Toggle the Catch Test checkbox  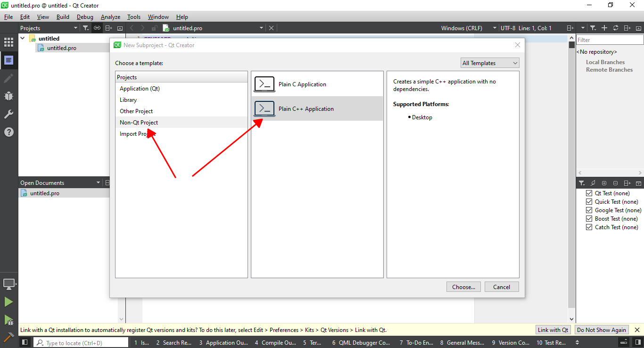(x=589, y=227)
